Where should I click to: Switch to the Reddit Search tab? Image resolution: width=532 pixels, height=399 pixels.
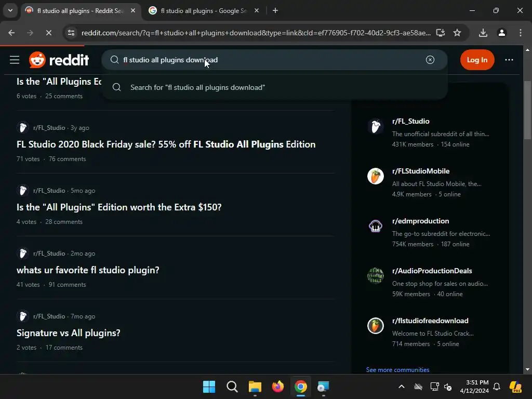point(81,10)
